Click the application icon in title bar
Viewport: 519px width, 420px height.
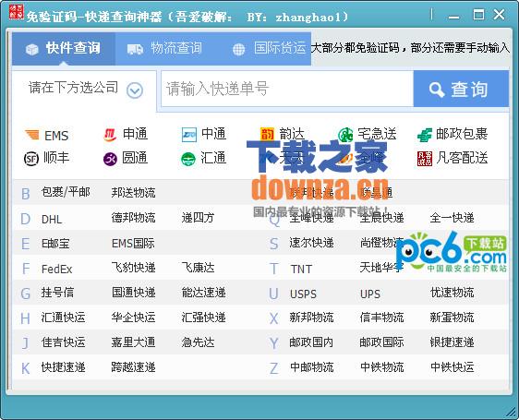coord(17,12)
